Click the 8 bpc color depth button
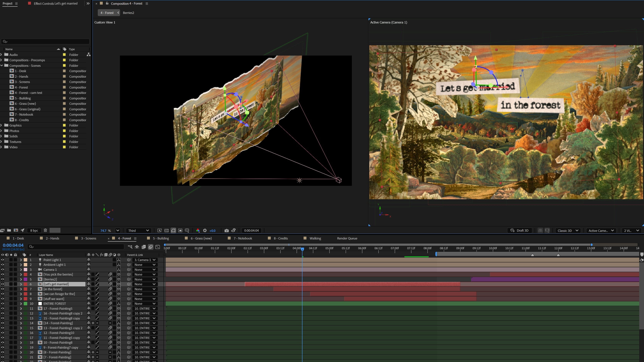644x362 pixels. (x=34, y=230)
